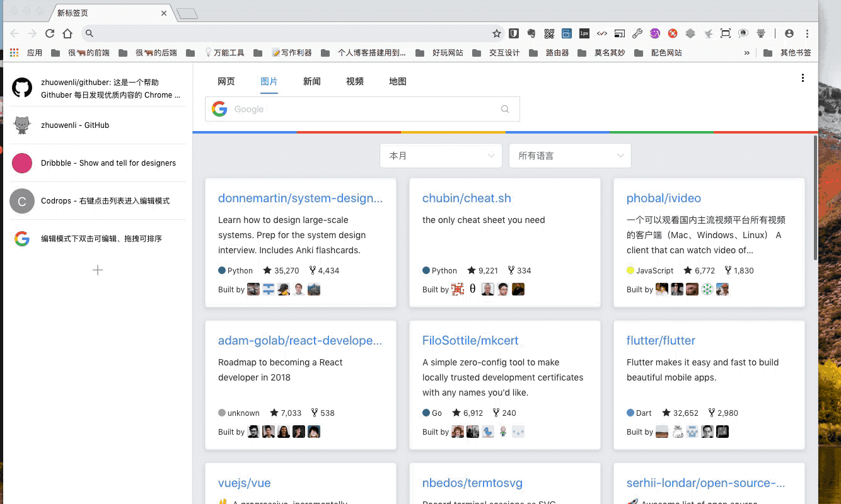Open the pink Dribbble shortcut icon
The height and width of the screenshot is (504, 841).
coord(22,163)
